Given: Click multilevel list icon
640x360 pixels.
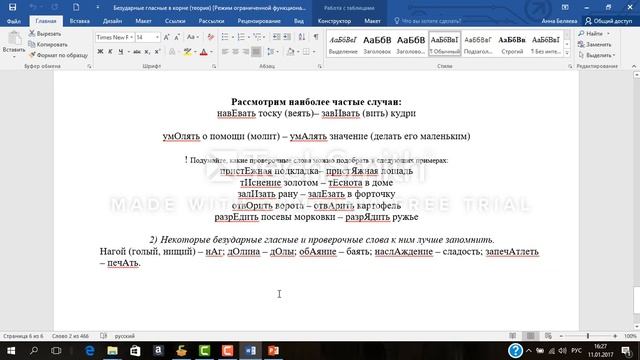Looking at the screenshot, I should point(257,37).
